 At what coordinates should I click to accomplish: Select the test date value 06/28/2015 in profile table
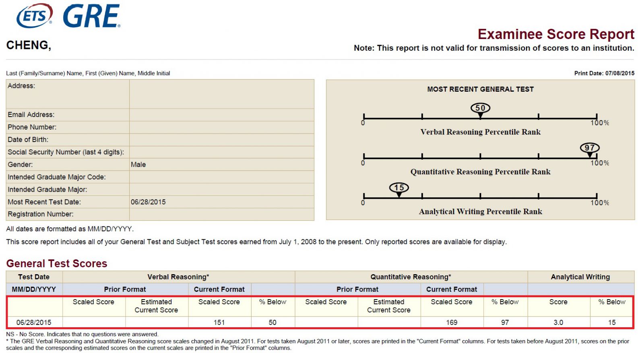[148, 202]
